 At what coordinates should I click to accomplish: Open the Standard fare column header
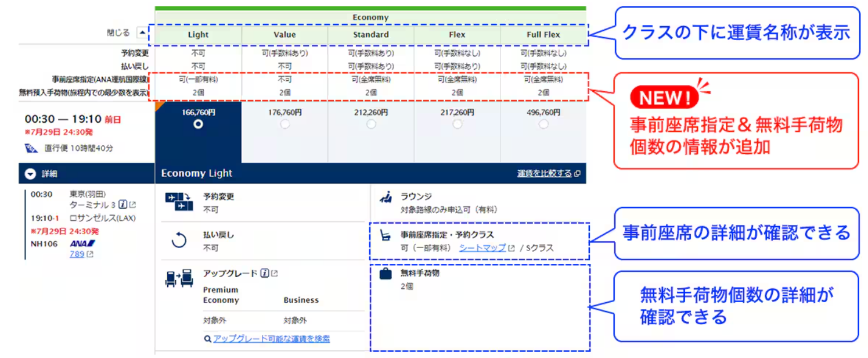(x=371, y=34)
